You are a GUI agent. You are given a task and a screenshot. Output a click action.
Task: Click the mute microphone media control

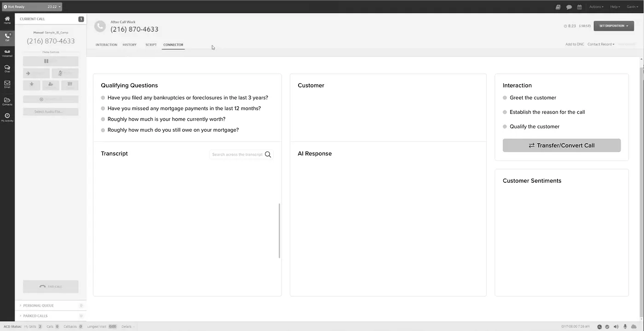tap(65, 73)
